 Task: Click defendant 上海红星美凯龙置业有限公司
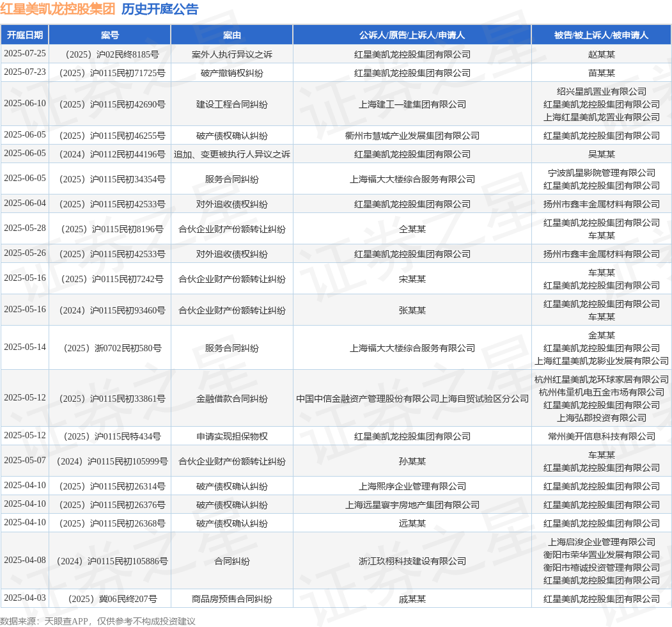[x=601, y=117]
